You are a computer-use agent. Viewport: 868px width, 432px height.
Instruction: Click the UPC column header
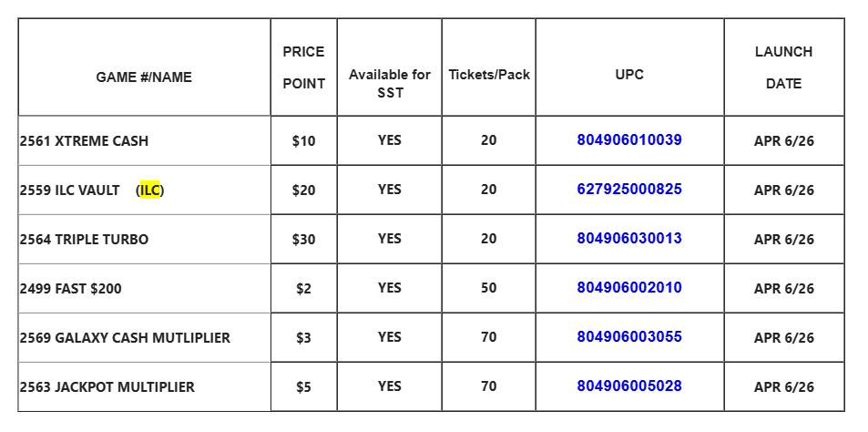point(629,75)
